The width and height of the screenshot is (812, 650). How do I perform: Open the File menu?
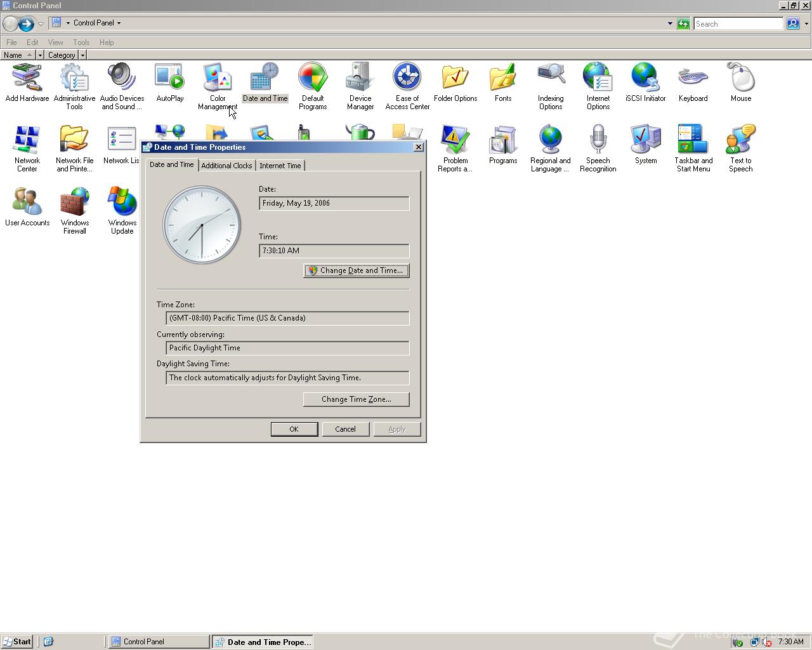click(x=11, y=43)
